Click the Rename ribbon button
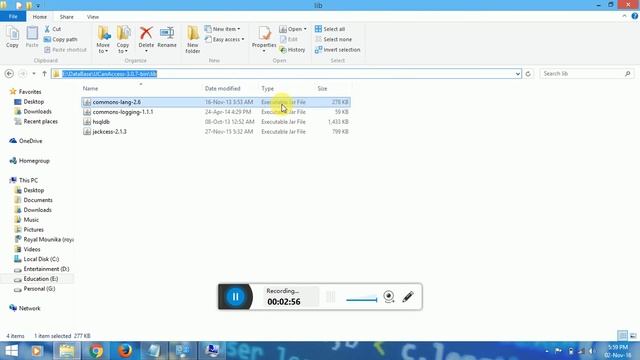 click(x=167, y=37)
